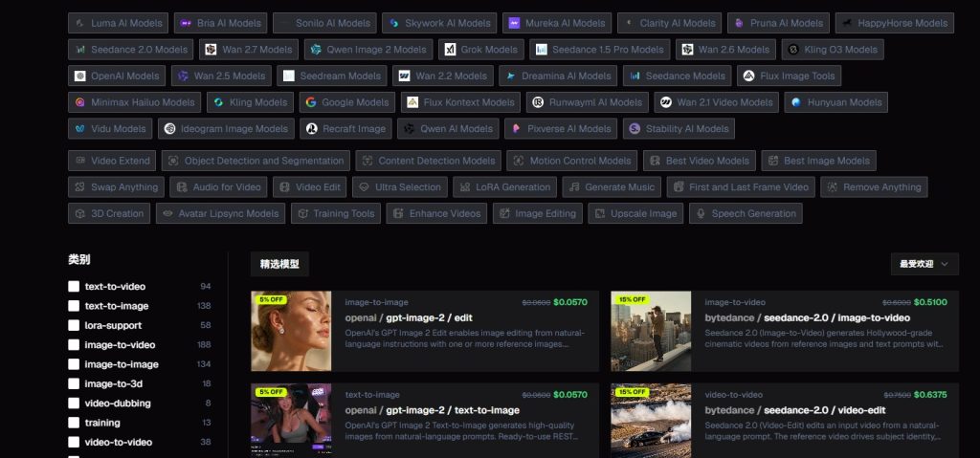Click the Kling O3 Models logo icon

tap(793, 50)
